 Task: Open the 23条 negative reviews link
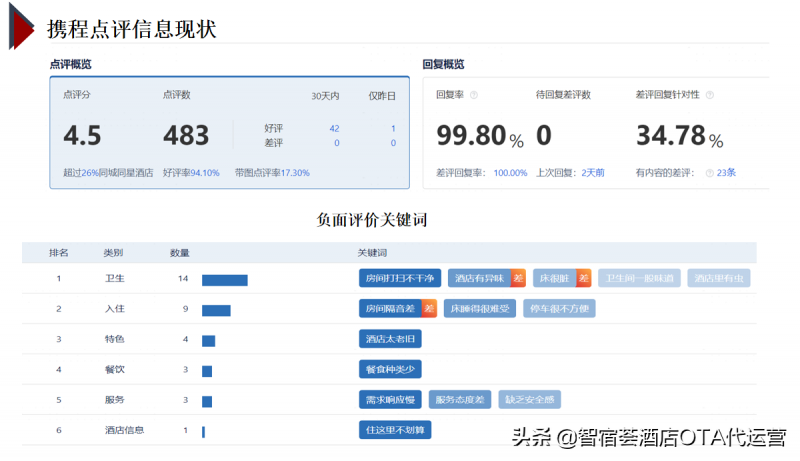coord(726,173)
